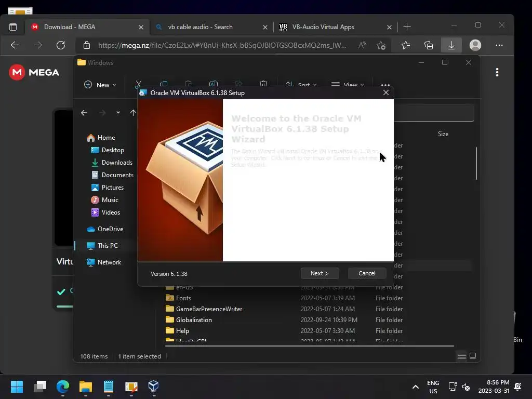Click the Size column header
This screenshot has height=399, width=532.
pos(443,134)
